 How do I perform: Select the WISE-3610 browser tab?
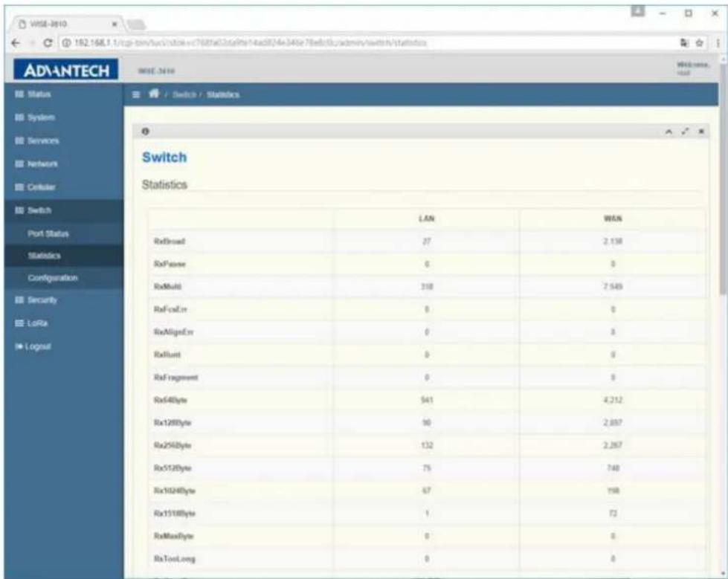[68, 24]
